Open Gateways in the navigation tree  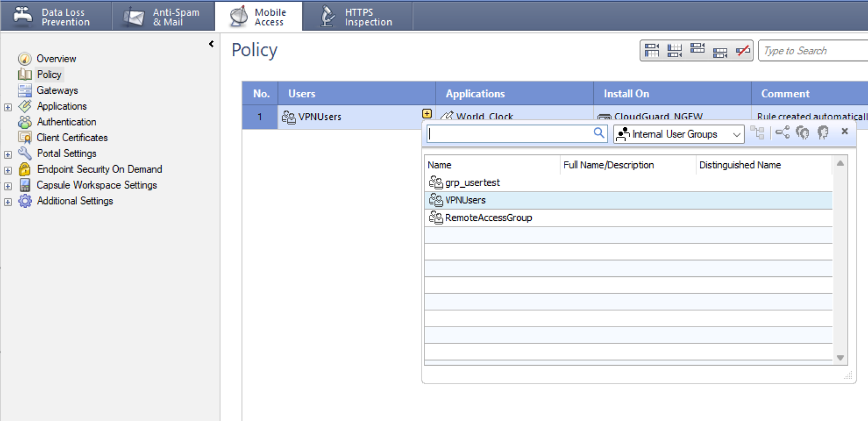57,90
